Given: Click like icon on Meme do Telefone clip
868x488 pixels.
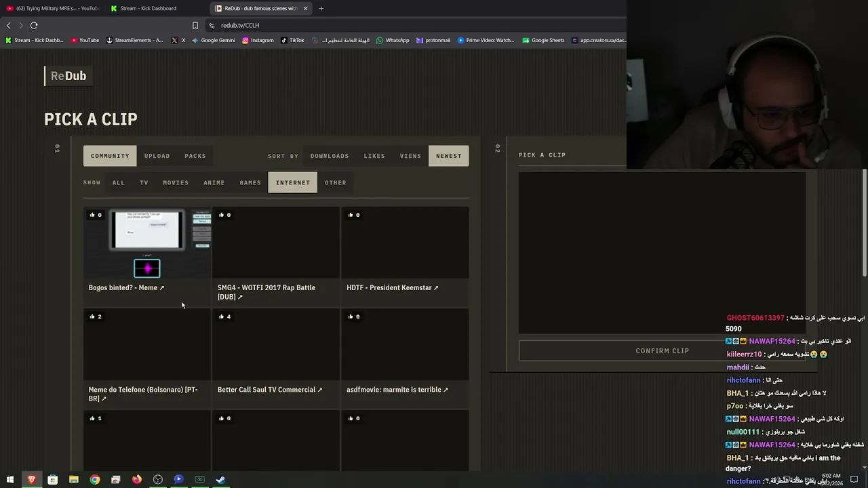Looking at the screenshot, I should click(92, 317).
